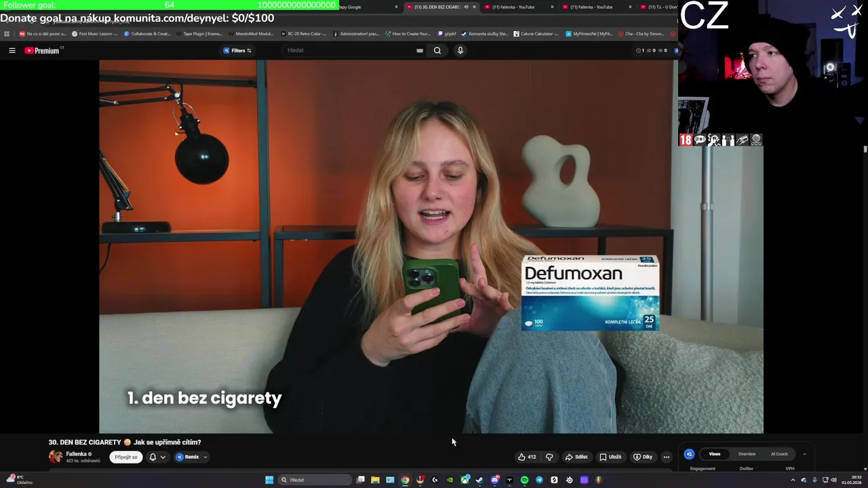Pause the video by clicking the player

(x=431, y=247)
